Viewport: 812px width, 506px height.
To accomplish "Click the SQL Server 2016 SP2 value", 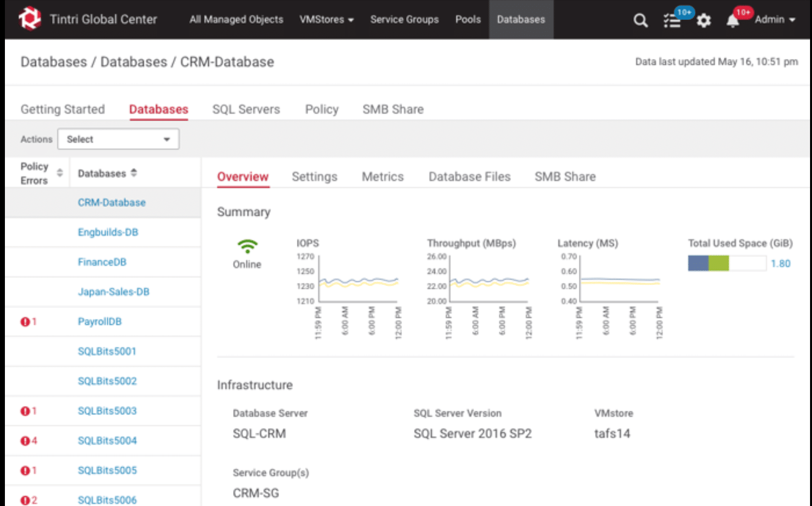I will [472, 434].
